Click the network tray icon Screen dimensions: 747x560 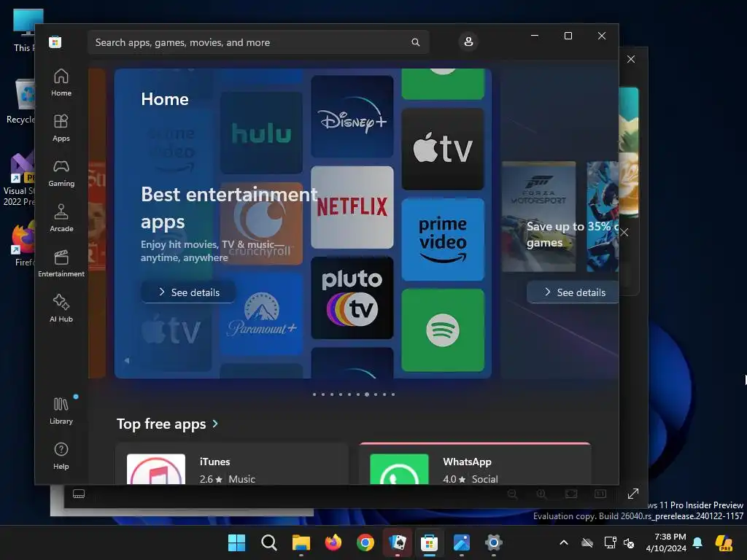coord(610,542)
